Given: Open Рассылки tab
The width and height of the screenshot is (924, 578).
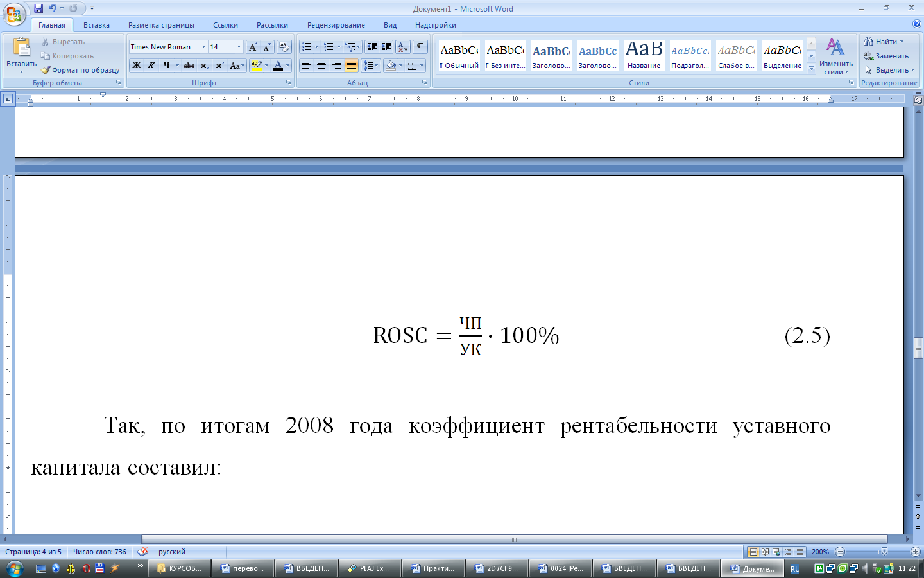Looking at the screenshot, I should [x=272, y=25].
